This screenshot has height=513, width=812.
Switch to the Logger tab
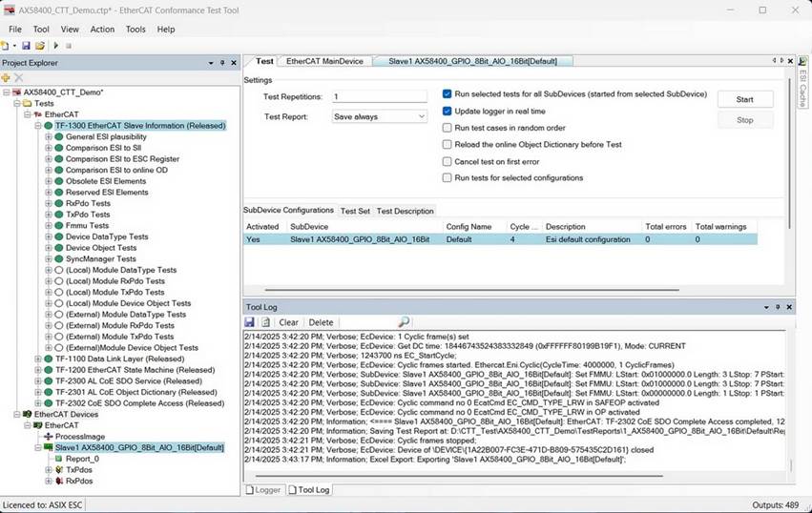coord(263,490)
